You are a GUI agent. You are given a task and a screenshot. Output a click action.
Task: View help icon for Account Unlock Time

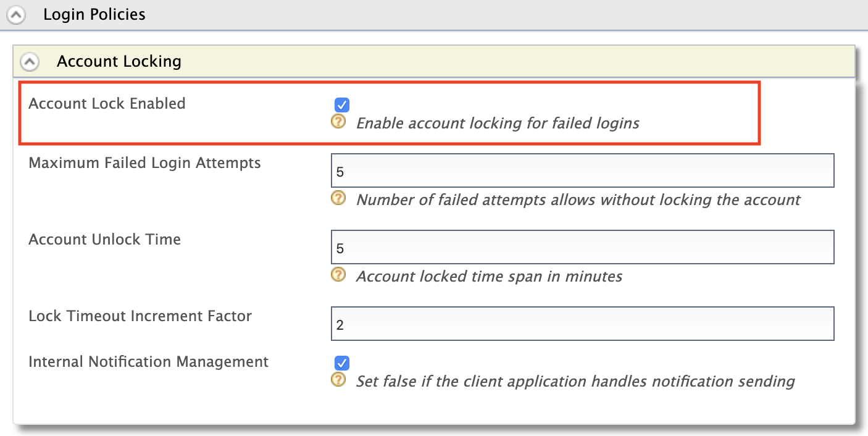click(338, 275)
